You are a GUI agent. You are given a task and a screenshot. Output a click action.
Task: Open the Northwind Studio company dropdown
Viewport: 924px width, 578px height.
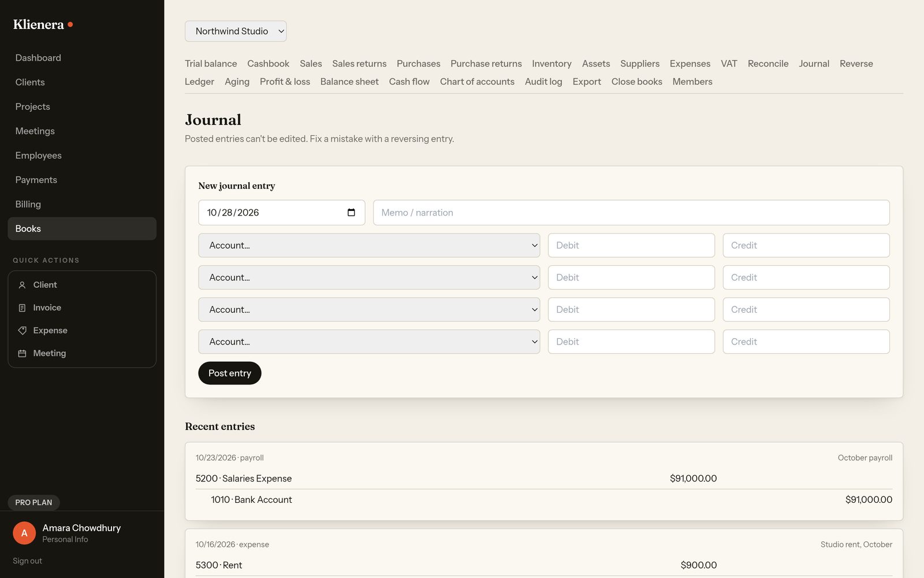(x=236, y=31)
